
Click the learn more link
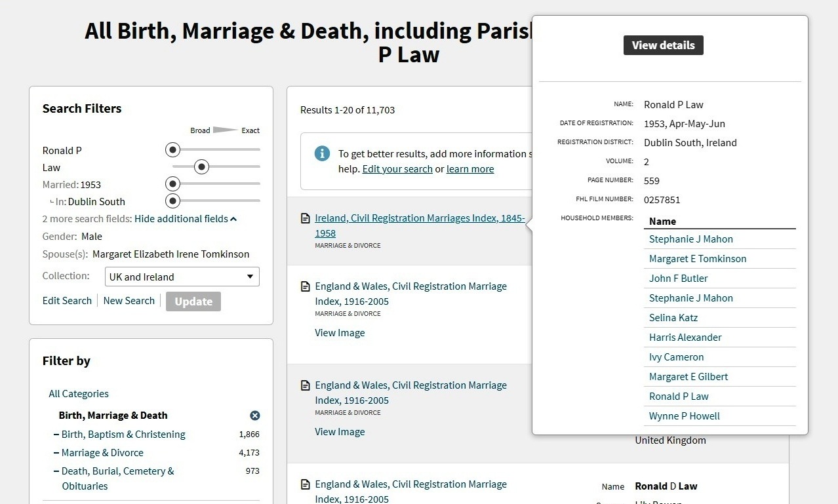470,169
